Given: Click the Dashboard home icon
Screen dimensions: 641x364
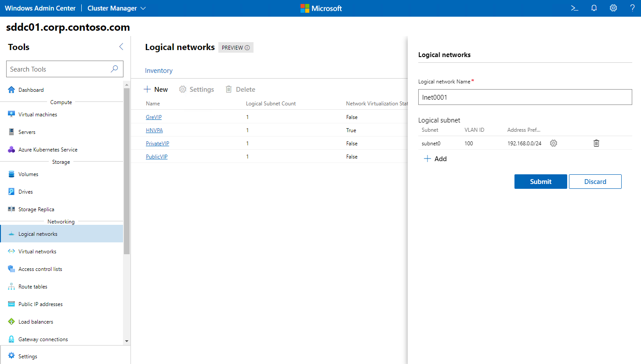Looking at the screenshot, I should [11, 90].
